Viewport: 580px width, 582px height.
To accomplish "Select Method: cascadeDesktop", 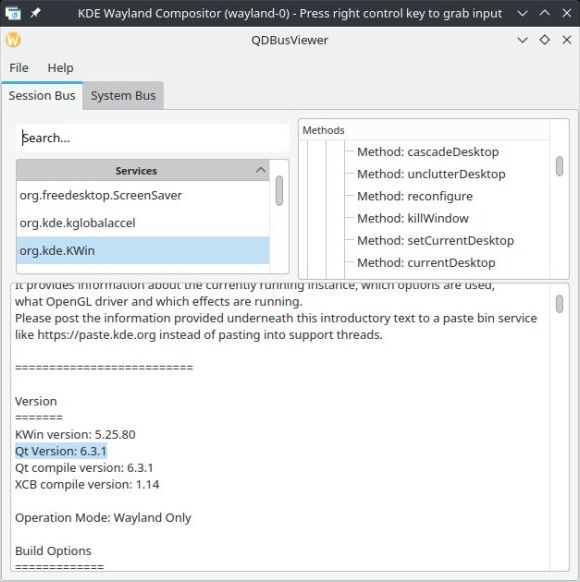I will (428, 152).
